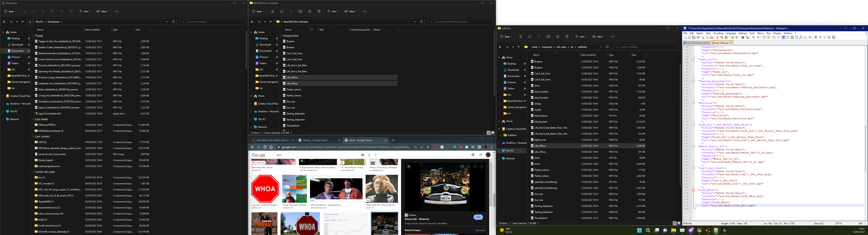The height and width of the screenshot is (235, 868).
Task: Click the Save icon in Notepad++ toolbar
Action: [694, 37]
